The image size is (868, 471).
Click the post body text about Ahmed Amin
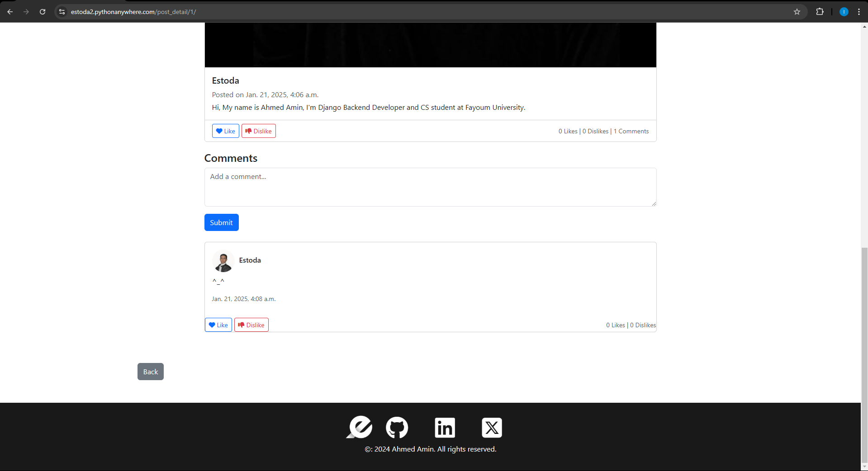[x=368, y=108]
